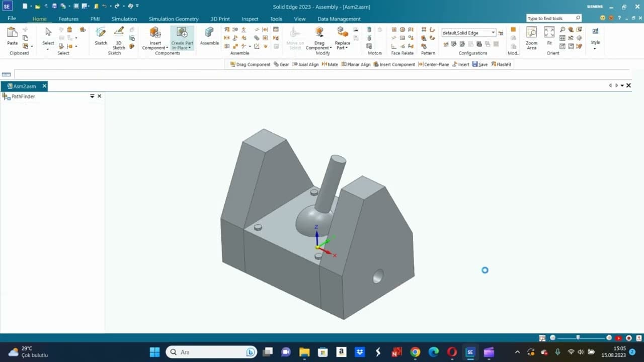Select the Mate relationship shortcut
The width and height of the screenshot is (644, 362).
point(330,64)
